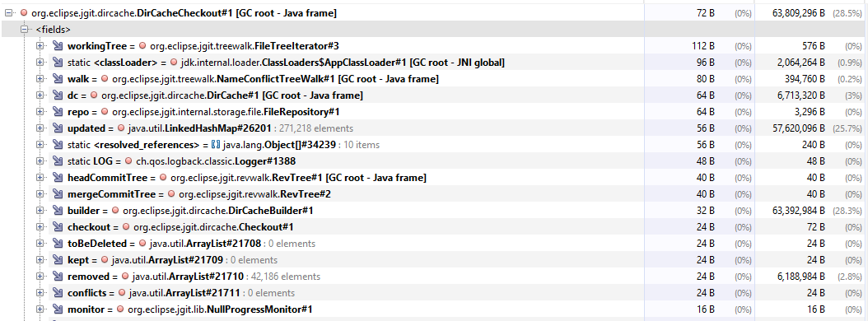Expand the updated LinkedHashMap field
This screenshot has width=868, height=321.
pyautogui.click(x=40, y=128)
